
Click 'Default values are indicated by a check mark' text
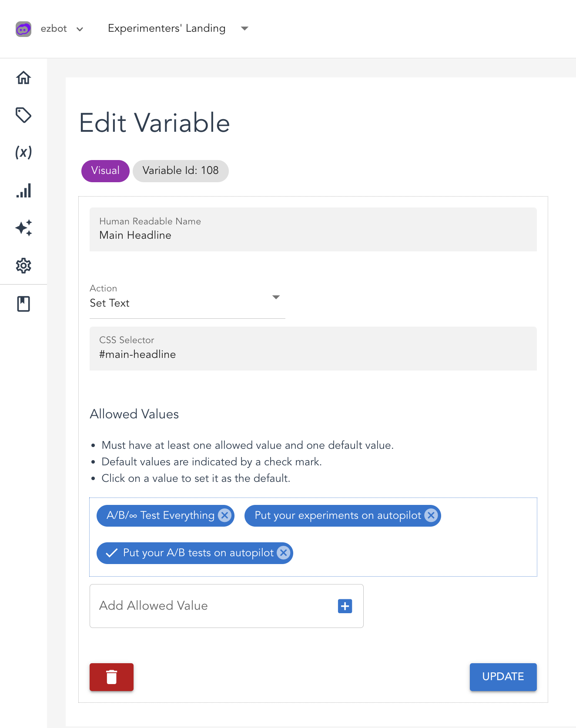[211, 462]
